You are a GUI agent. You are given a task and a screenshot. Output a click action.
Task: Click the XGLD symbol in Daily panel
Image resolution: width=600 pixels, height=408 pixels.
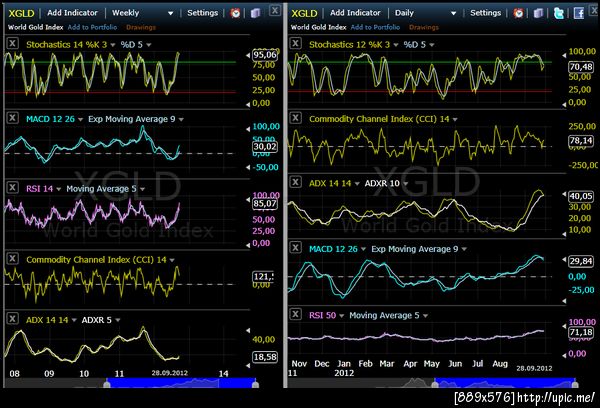(x=304, y=13)
